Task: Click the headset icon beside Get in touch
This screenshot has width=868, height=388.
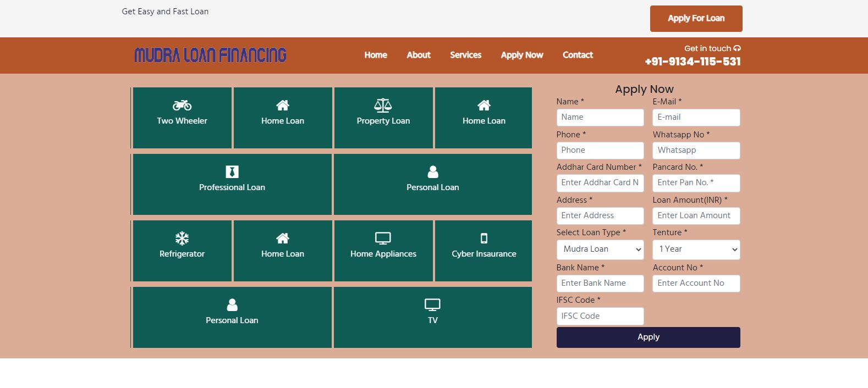Action: (x=737, y=48)
